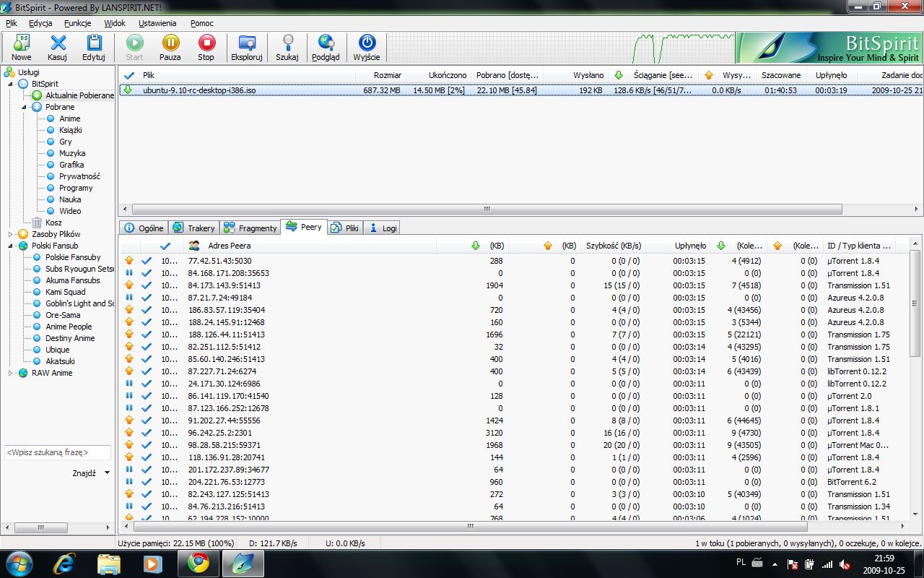Click in the search phrase input field
The height and width of the screenshot is (578, 924).
(x=58, y=452)
